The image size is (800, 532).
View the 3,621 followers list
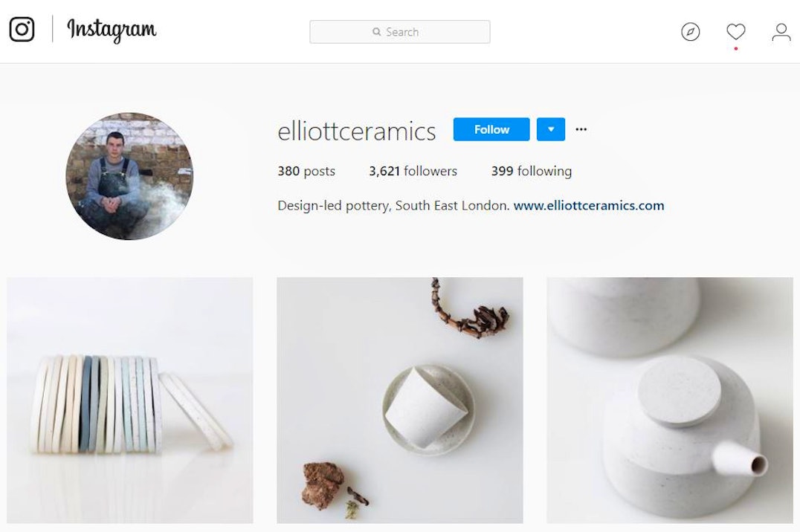tap(413, 171)
